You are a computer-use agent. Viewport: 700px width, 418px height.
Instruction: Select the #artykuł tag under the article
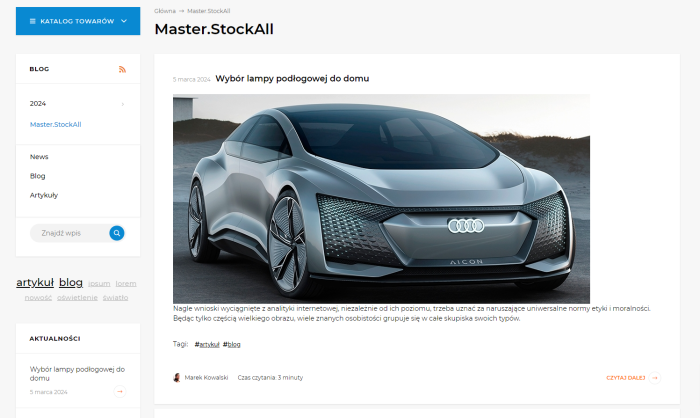(206, 344)
